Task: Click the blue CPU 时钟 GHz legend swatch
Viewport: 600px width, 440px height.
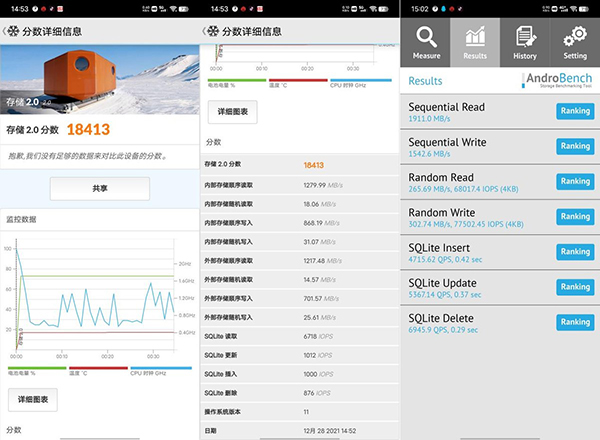Action: point(160,367)
